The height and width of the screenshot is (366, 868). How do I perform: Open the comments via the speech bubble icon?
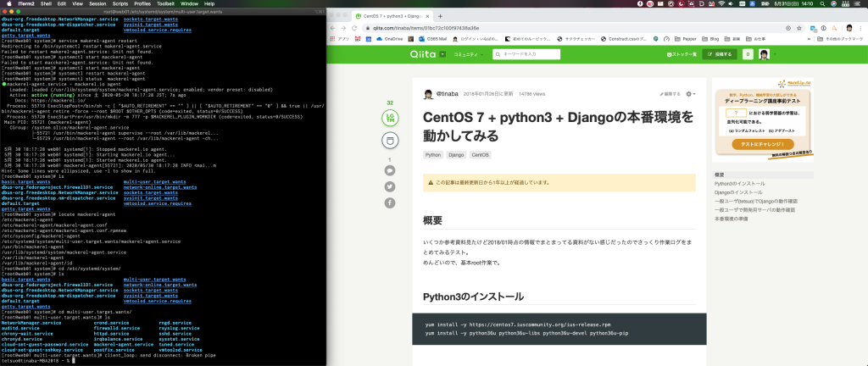pyautogui.click(x=390, y=171)
